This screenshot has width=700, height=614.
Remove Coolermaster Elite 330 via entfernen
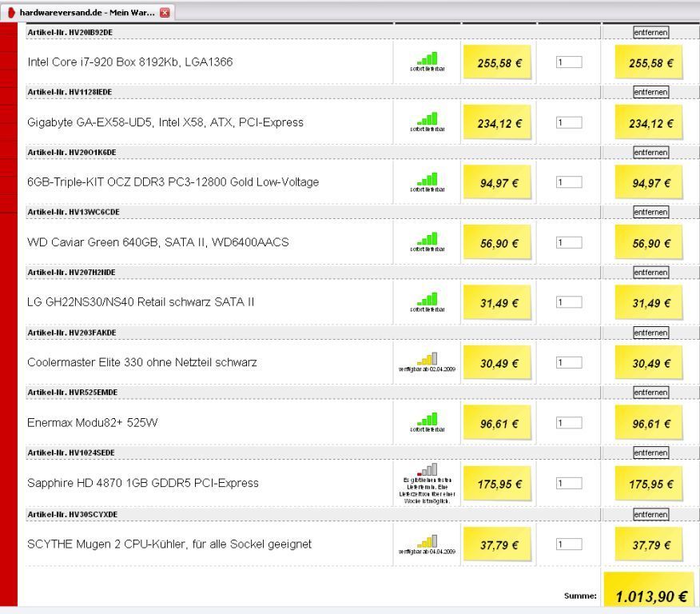(x=651, y=333)
